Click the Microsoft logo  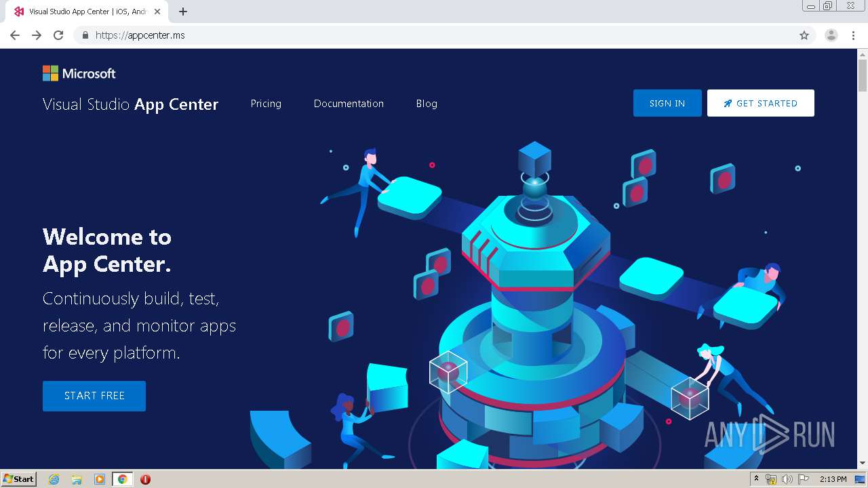79,73
